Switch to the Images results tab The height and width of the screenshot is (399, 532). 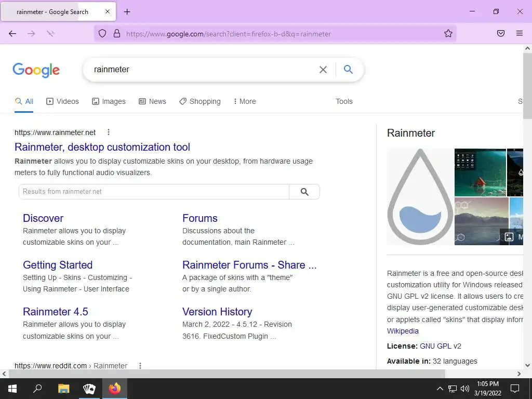pos(109,101)
